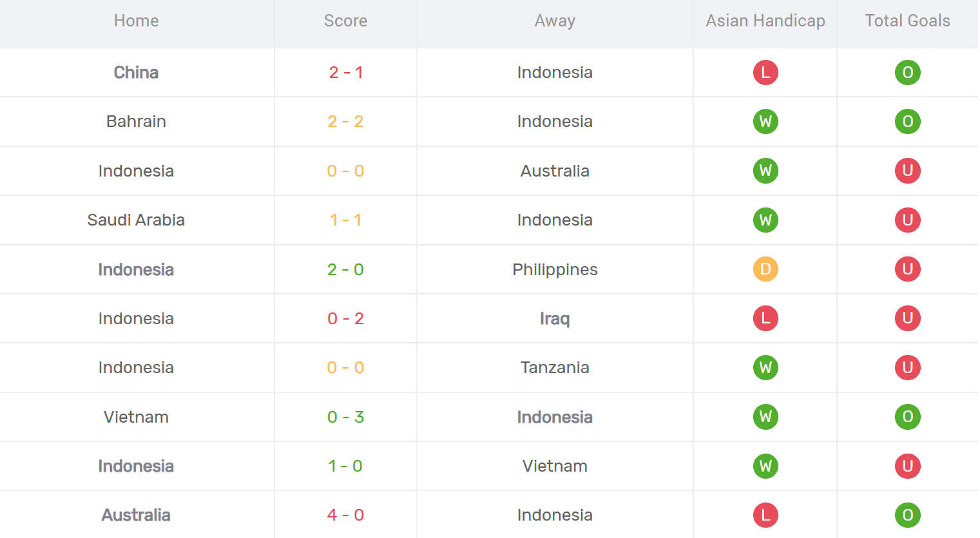Click the red U total goals badge for Indonesia 1-0 Vietnam

pos(907,466)
